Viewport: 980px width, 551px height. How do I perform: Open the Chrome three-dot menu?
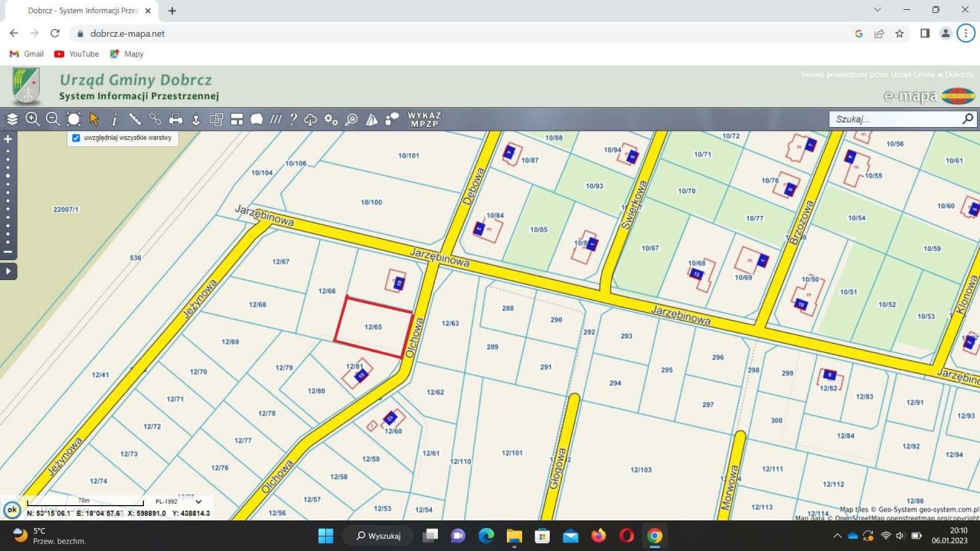965,34
